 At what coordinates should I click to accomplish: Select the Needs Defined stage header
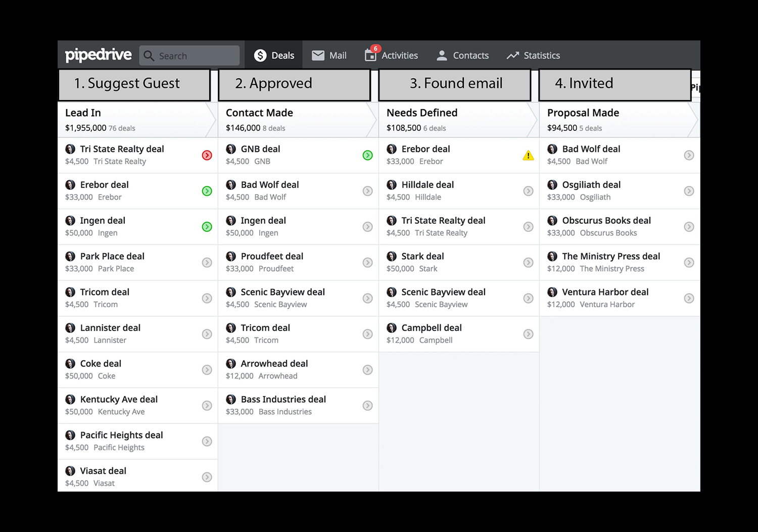(459, 120)
